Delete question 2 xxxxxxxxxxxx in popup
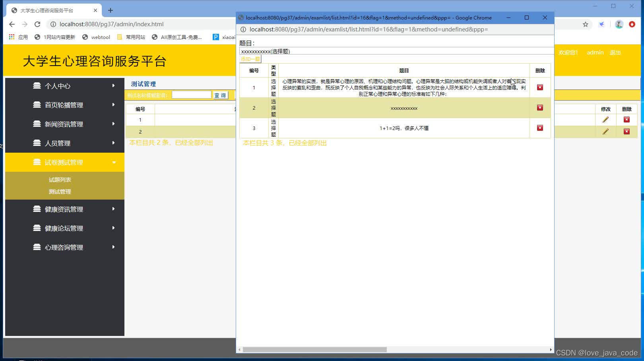644x361 pixels. (540, 108)
